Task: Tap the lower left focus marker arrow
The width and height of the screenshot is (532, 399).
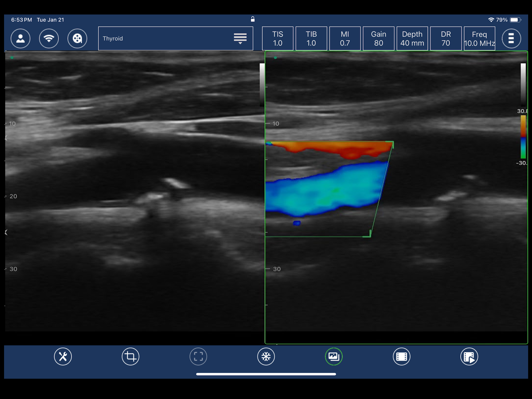Action: (6, 232)
